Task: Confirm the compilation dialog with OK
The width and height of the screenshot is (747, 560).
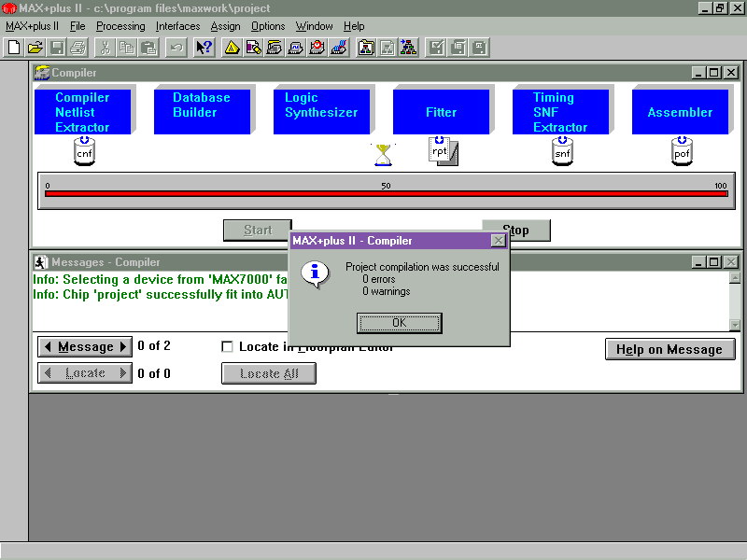Action: [400, 323]
